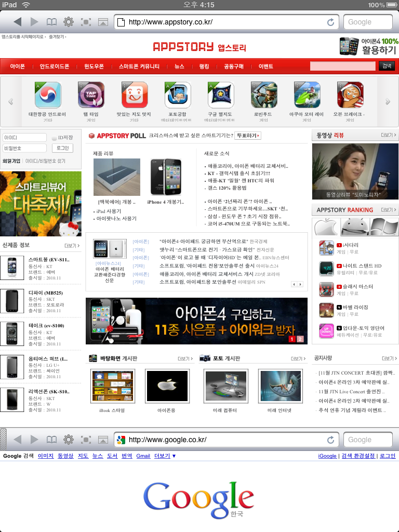Tap back arrow in bottom browser toolbar

point(18,440)
